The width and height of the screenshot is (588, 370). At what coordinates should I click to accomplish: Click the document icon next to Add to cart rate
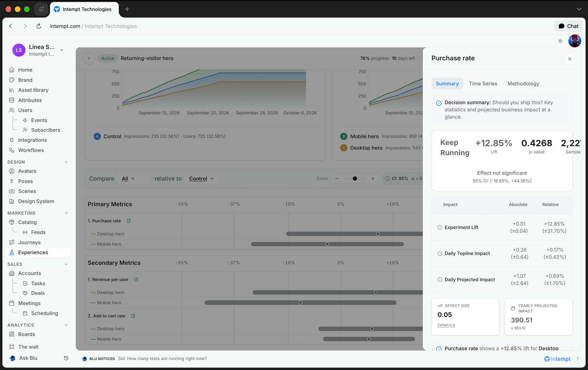pos(133,316)
